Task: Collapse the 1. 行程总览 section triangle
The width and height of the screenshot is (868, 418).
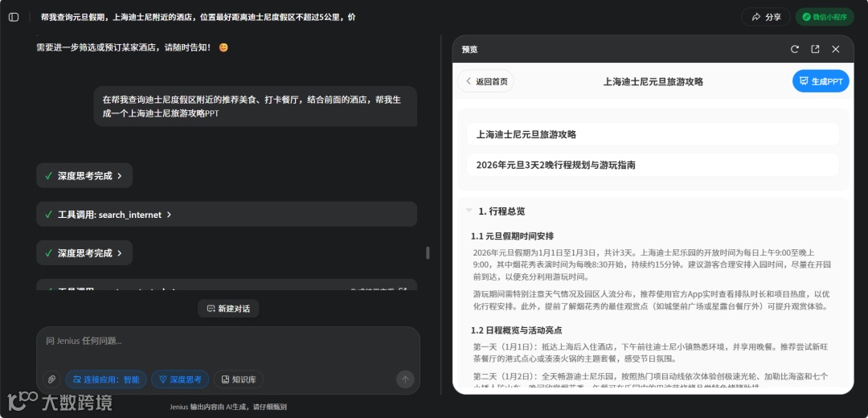Action: pyautogui.click(x=469, y=211)
